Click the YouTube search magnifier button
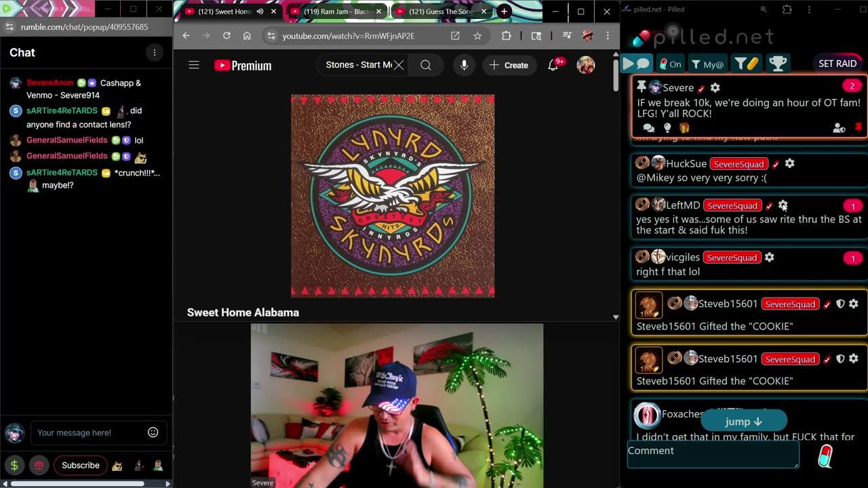The image size is (868, 488). tap(425, 65)
